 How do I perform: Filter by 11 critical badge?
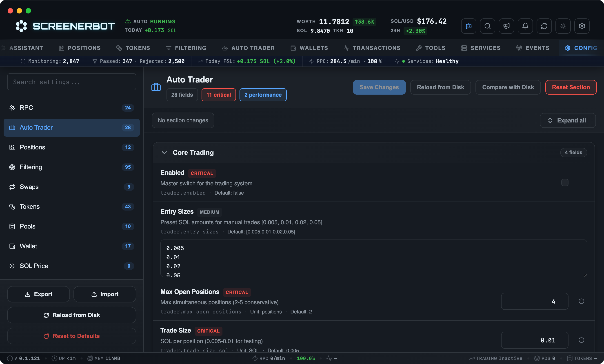218,95
